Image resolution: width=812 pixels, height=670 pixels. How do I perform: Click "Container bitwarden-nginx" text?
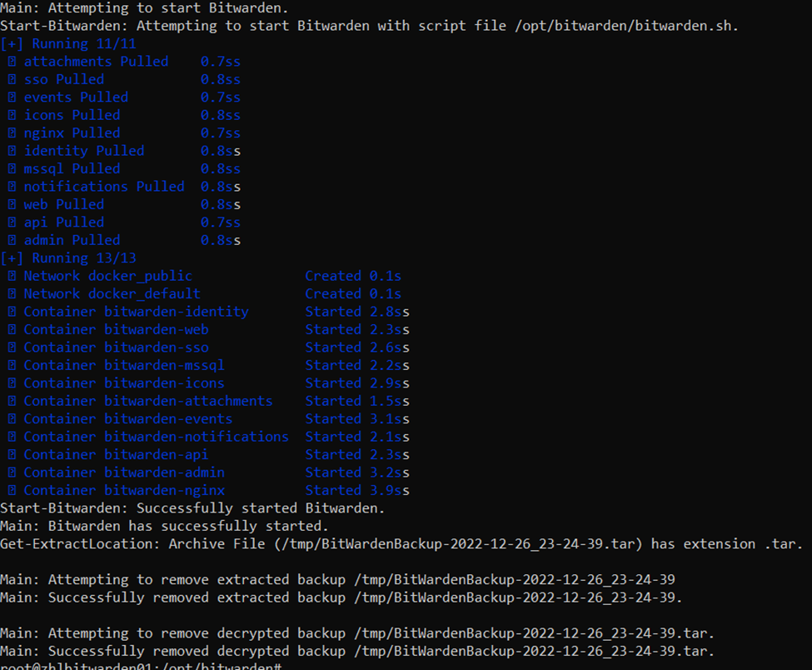[x=124, y=491]
